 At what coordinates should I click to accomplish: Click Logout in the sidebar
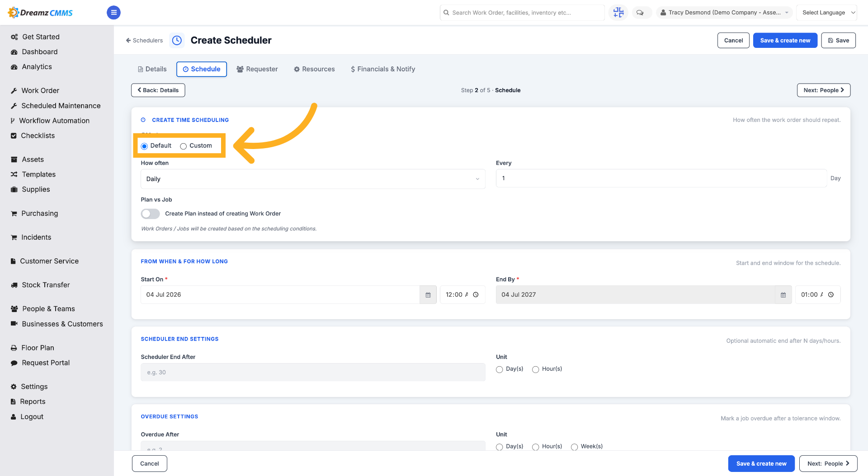[32, 417]
